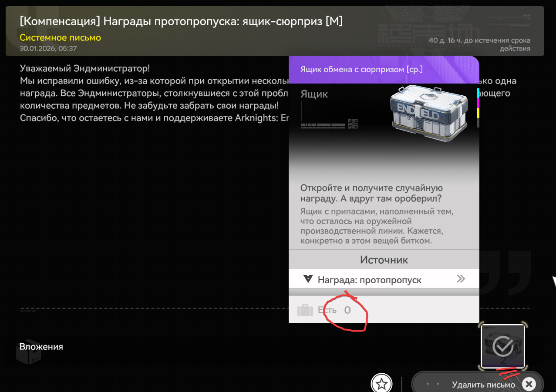Click the owned count Есть 0

click(334, 310)
